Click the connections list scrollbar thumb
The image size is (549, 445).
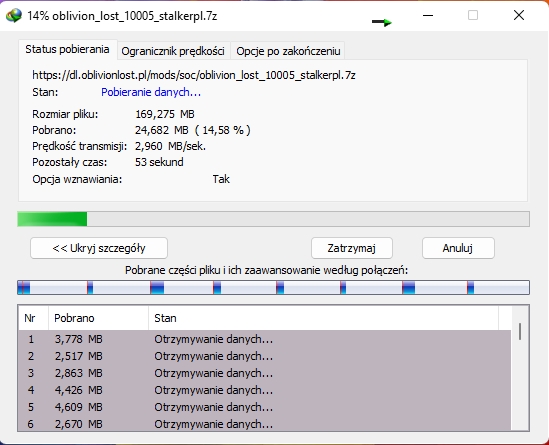520,331
